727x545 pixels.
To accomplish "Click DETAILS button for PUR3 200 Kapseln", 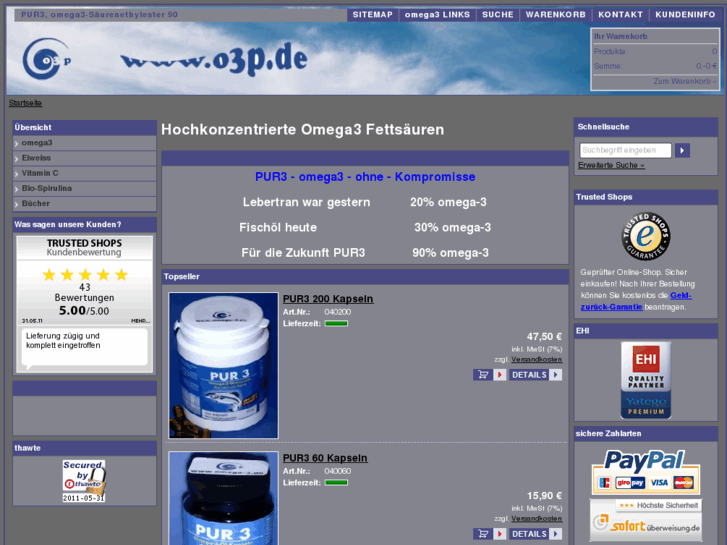I will (x=536, y=375).
